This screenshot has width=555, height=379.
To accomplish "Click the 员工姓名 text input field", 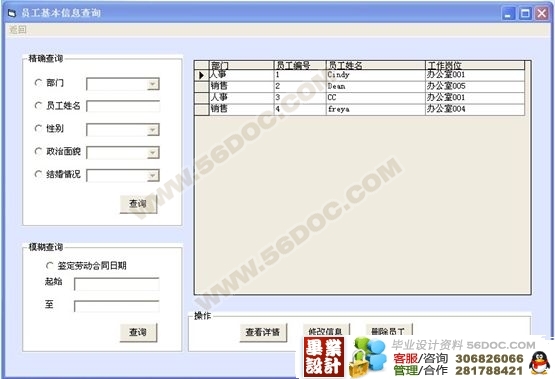I will [123, 107].
